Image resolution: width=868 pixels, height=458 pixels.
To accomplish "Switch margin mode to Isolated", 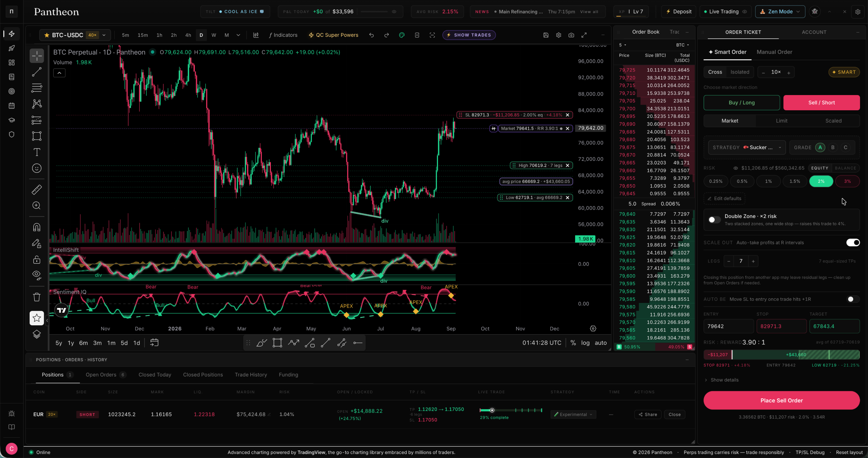I will coord(740,72).
